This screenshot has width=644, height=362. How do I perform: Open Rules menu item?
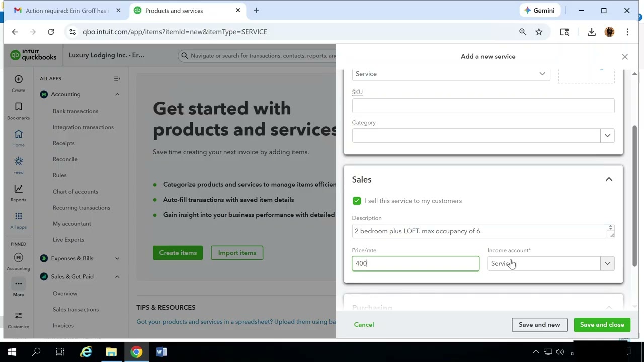60,175
